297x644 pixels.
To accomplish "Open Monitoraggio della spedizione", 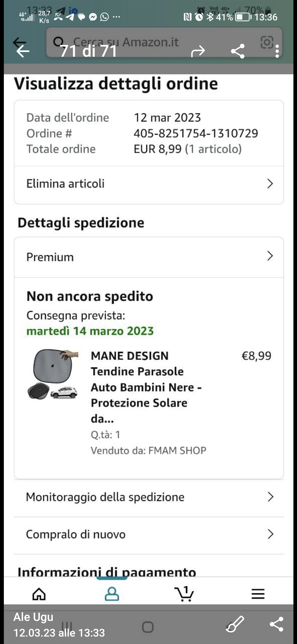I will click(148, 497).
